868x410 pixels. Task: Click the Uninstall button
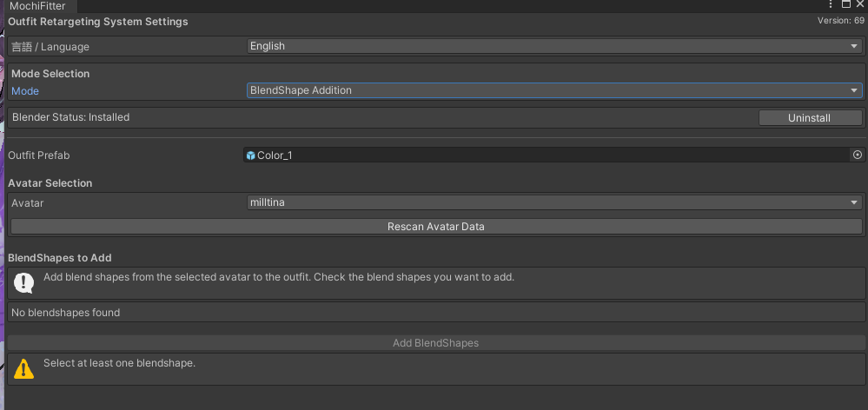pyautogui.click(x=810, y=118)
